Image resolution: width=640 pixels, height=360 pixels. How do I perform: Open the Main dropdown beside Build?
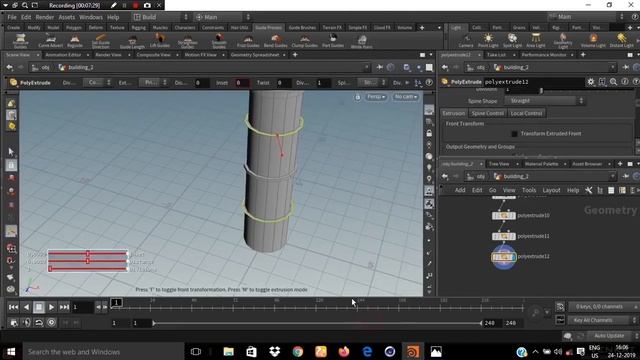point(222,17)
